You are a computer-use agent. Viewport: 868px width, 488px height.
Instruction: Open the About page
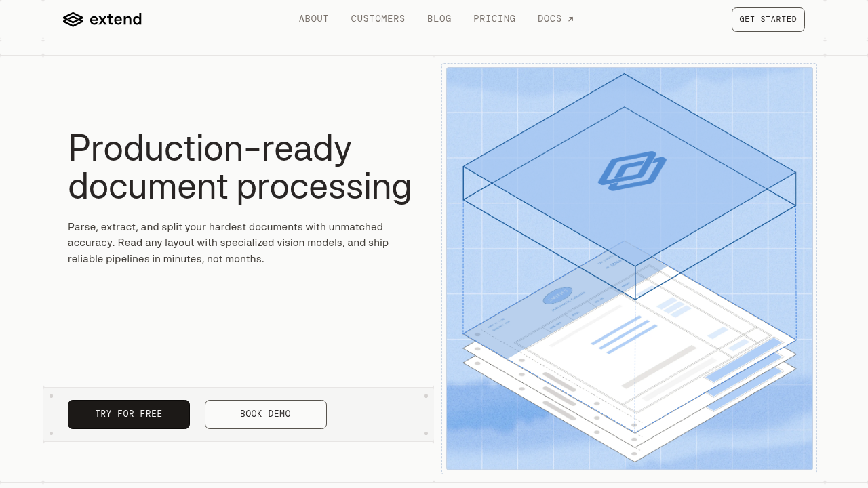[313, 19]
